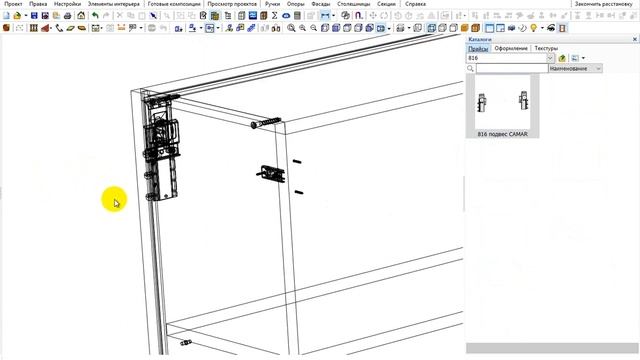Image resolution: width=640 pixels, height=360 pixels.
Task: Click Закончить расстановку button
Action: click(x=604, y=4)
